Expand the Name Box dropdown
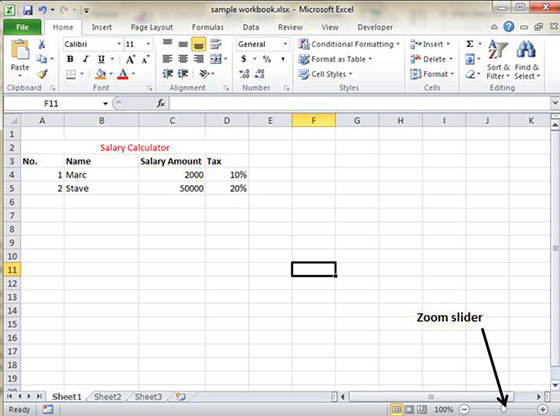560x416 pixels. 105,104
